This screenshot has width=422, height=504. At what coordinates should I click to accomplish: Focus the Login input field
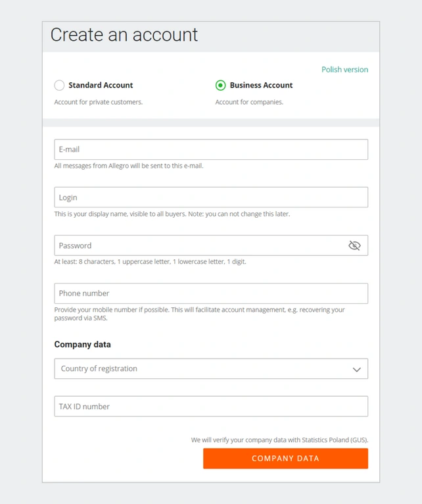tap(210, 197)
